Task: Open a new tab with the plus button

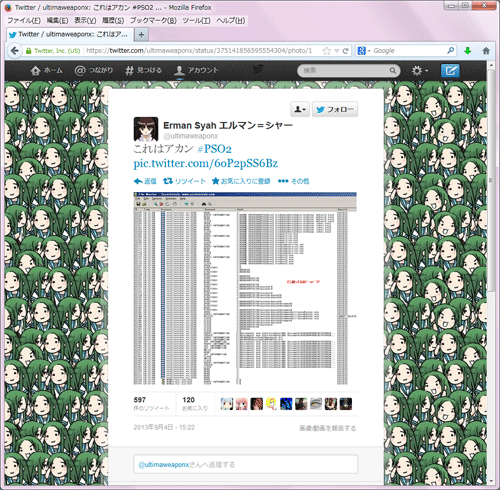Action: pyautogui.click(x=141, y=35)
